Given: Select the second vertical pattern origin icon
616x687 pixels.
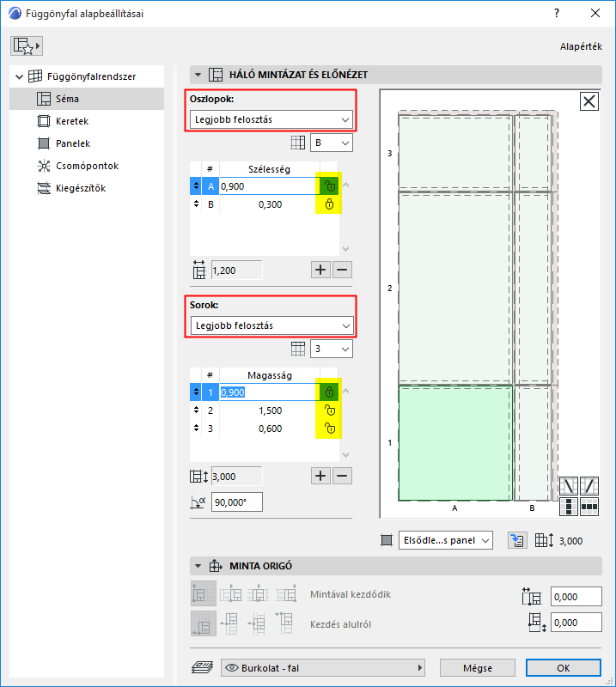Looking at the screenshot, I should click(x=230, y=623).
